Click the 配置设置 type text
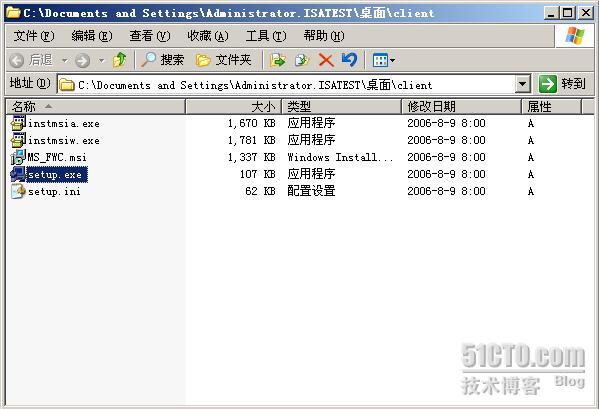The width and height of the screenshot is (599, 409). pos(311,191)
